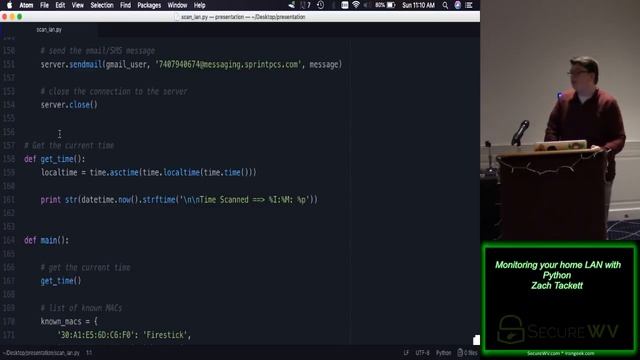Screen dimensions: 640x360
Task: Click the get_time() call in main
Action: (61, 281)
